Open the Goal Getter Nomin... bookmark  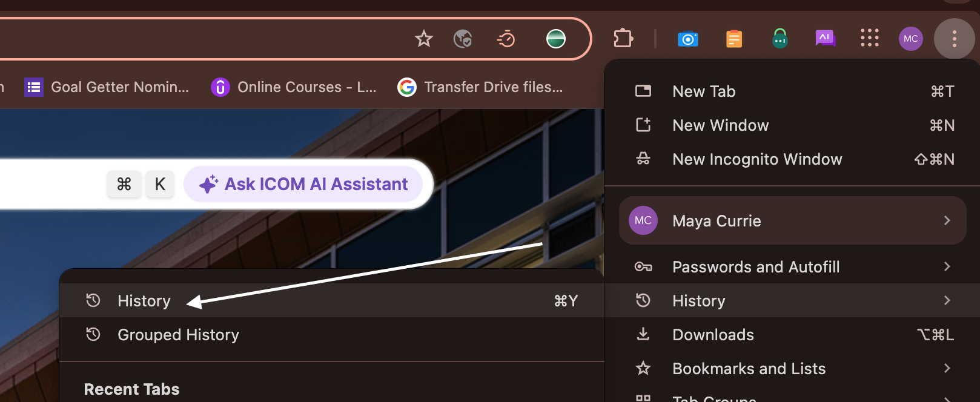pos(107,87)
